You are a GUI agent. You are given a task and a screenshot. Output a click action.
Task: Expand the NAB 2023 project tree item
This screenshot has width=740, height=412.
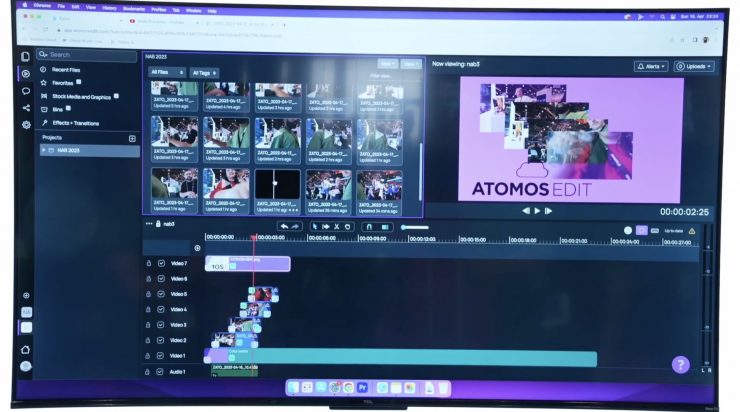pos(42,151)
